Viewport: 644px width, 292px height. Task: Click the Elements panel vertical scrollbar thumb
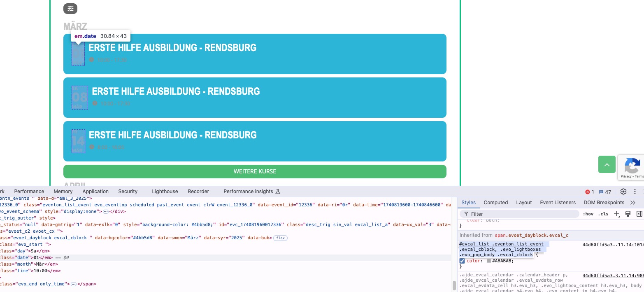[x=454, y=285]
